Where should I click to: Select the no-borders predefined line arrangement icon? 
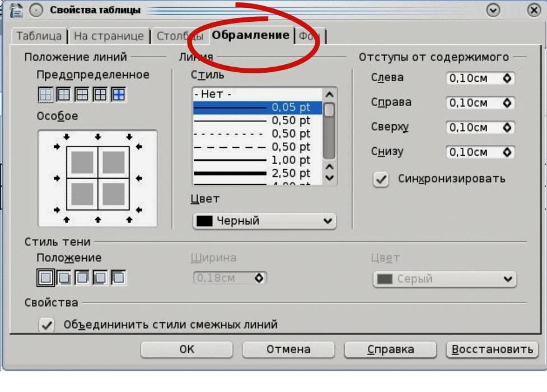45,95
